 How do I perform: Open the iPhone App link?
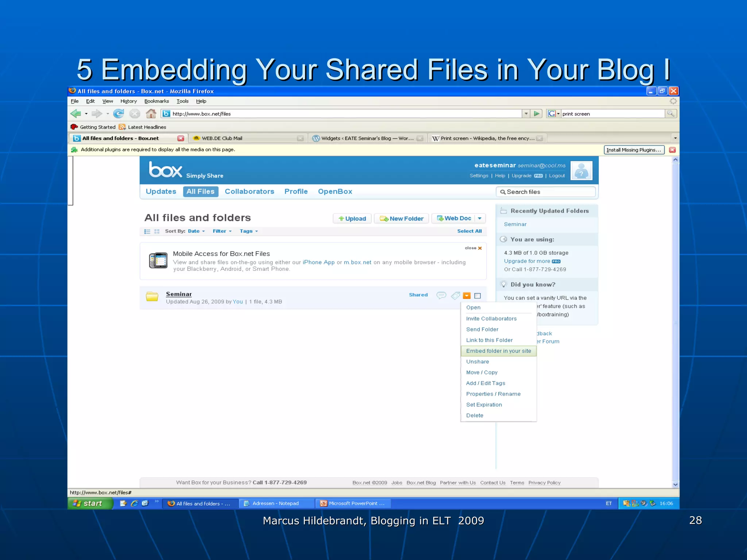coord(318,262)
